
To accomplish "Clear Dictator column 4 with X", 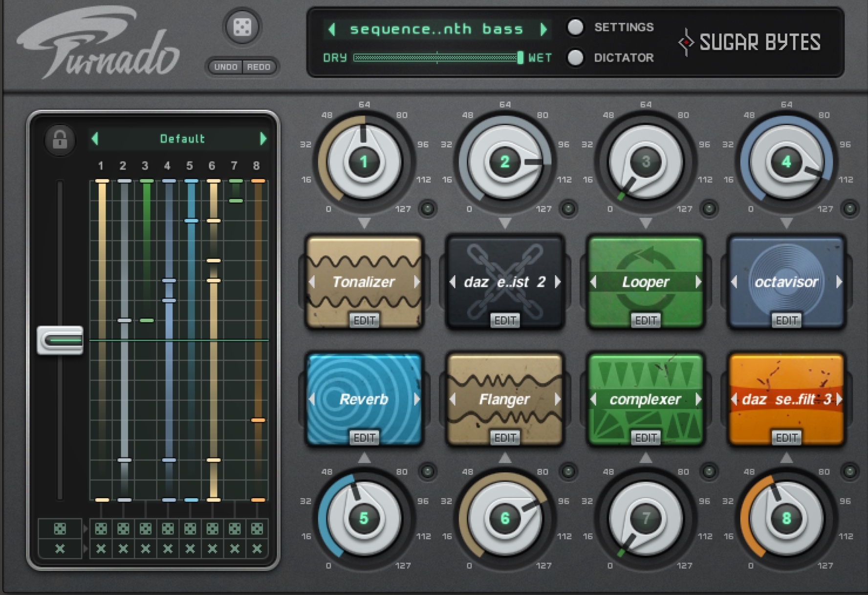I will 168,549.
